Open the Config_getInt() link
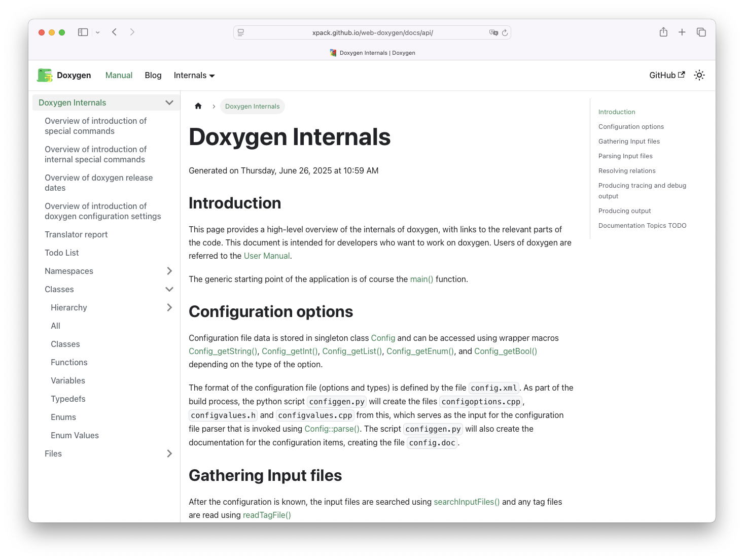This screenshot has width=744, height=560. (290, 351)
